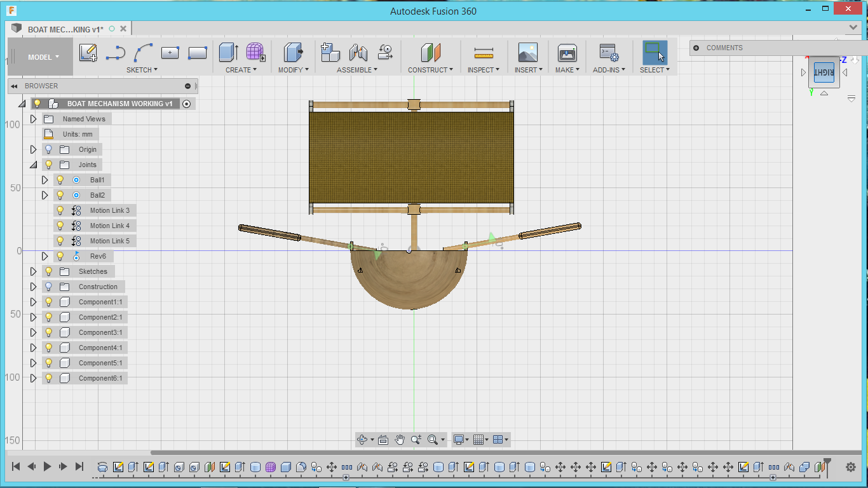
Task: Select the Press Pull tool under Modify
Action: click(293, 53)
